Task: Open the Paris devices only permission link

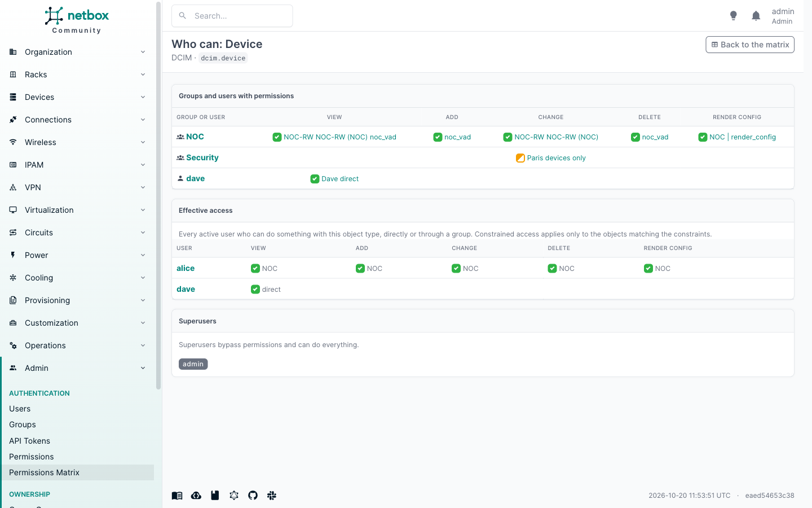Action: [556, 158]
